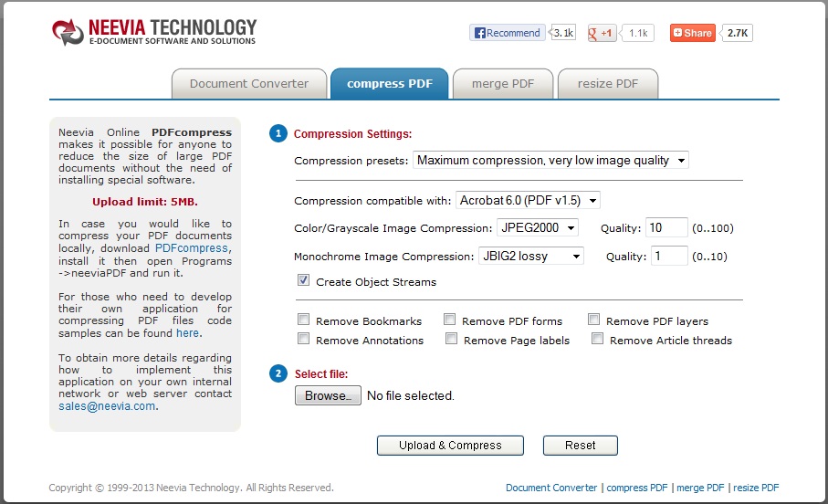Screen dimensions: 828x504
Task: Switch to the merge PDF tab
Action: pos(503,83)
